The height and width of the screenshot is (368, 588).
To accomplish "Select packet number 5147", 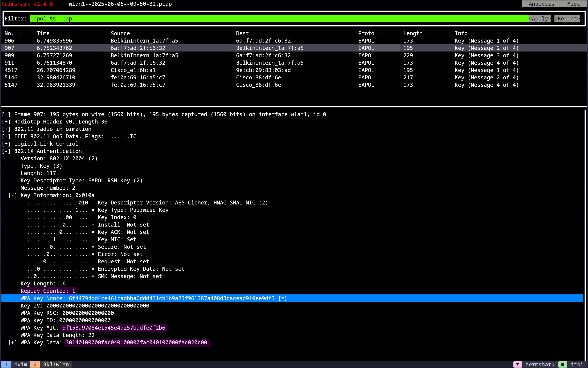I will point(294,85).
